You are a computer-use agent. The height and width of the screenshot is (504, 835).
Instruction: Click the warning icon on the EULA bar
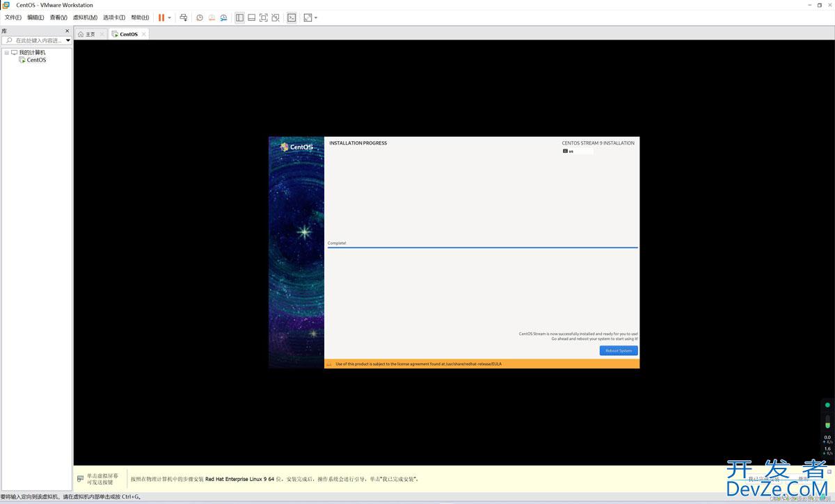pos(329,364)
